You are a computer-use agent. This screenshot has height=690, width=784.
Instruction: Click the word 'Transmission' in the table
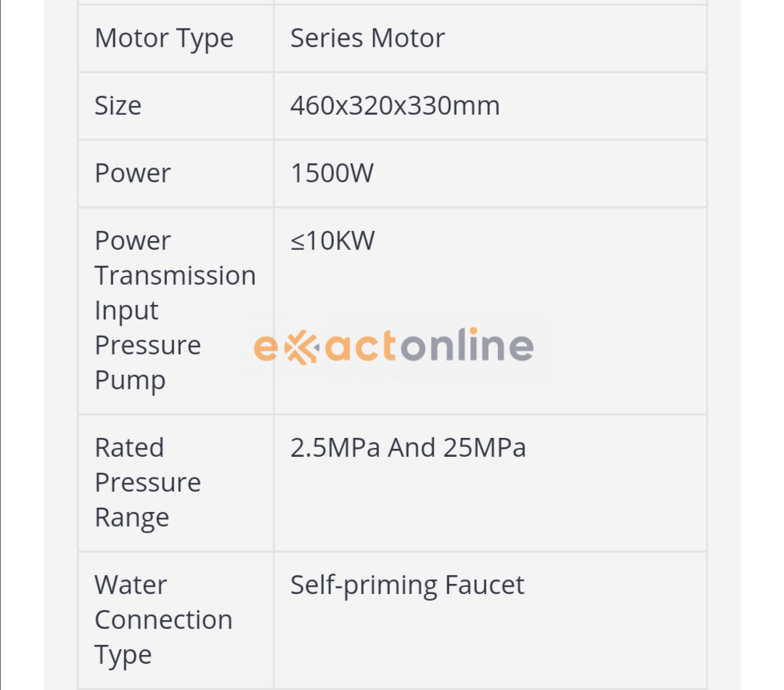(x=175, y=276)
